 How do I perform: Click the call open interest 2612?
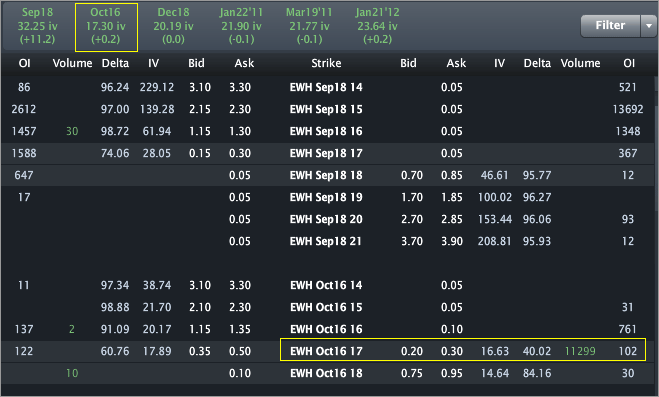click(24, 109)
